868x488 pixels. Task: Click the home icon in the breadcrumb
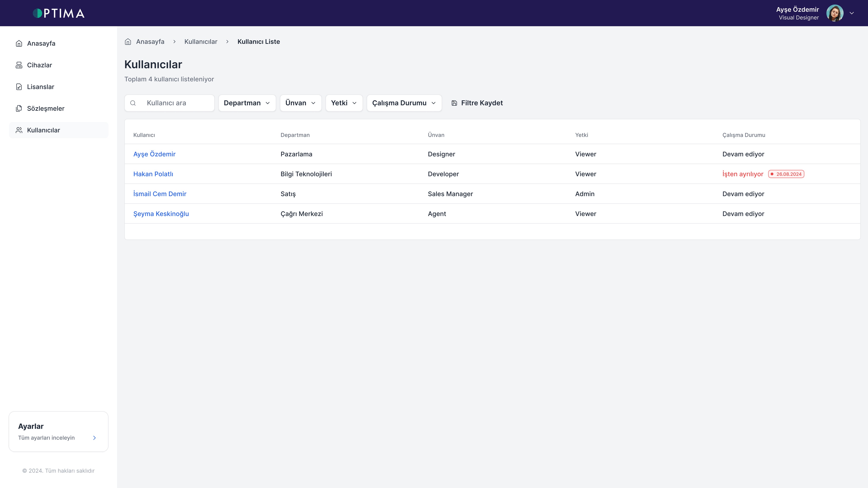click(x=128, y=42)
